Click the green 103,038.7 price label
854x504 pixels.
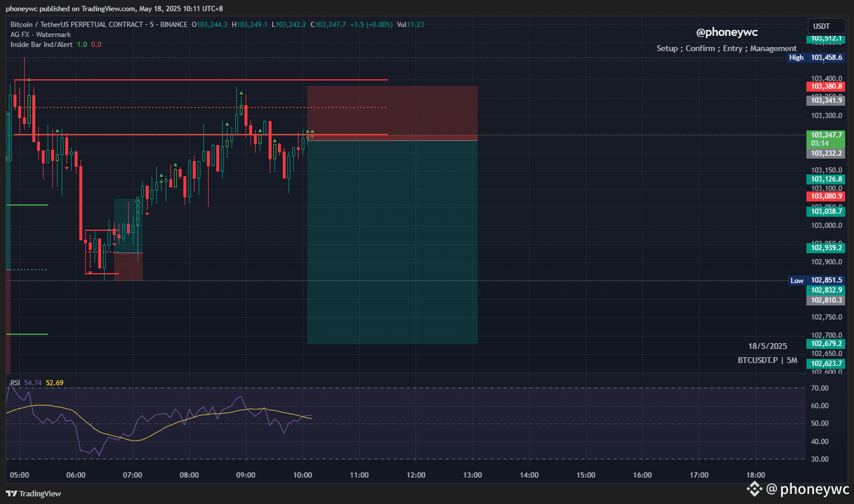coord(826,211)
